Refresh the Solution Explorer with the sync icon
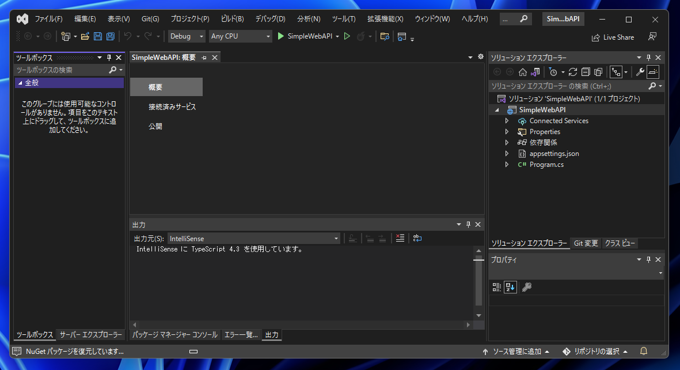Image resolution: width=680 pixels, height=370 pixels. tap(573, 72)
